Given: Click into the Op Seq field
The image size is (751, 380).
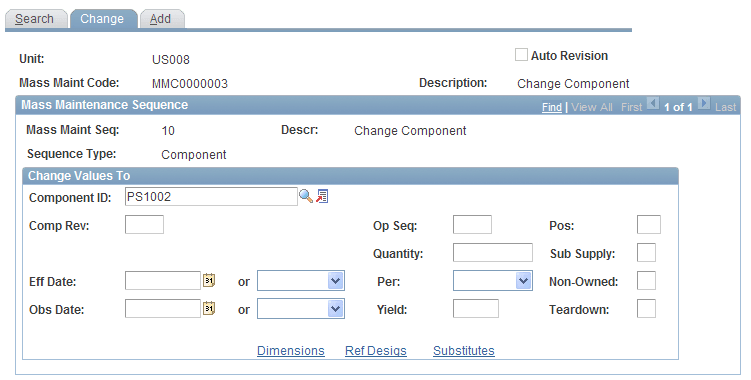Looking at the screenshot, I should click(472, 224).
